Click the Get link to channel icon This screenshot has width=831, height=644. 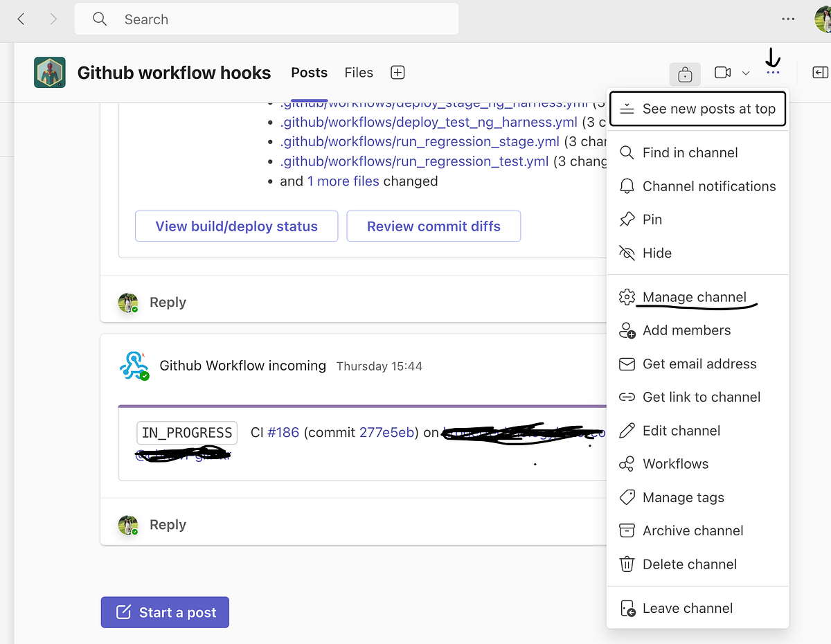pyautogui.click(x=627, y=397)
